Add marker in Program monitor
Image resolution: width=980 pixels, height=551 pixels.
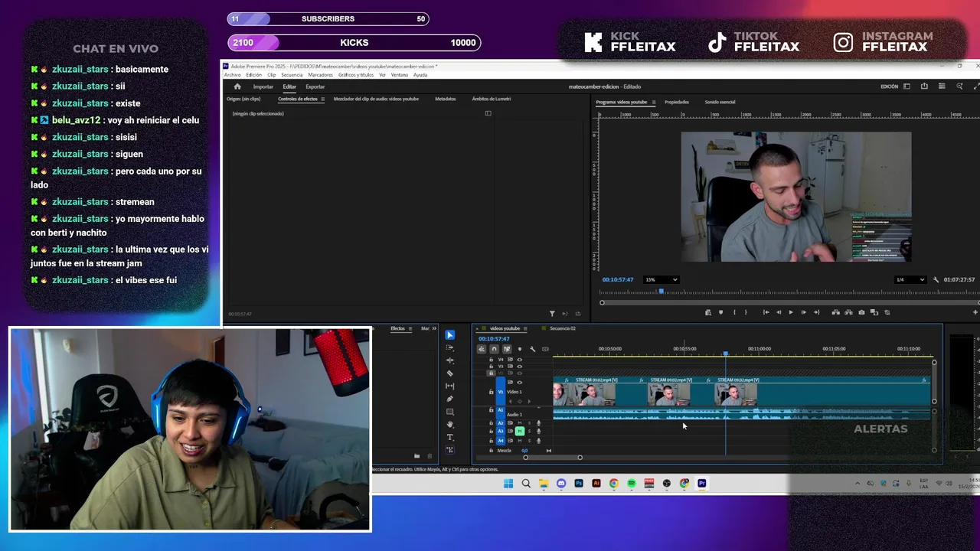[x=720, y=312]
